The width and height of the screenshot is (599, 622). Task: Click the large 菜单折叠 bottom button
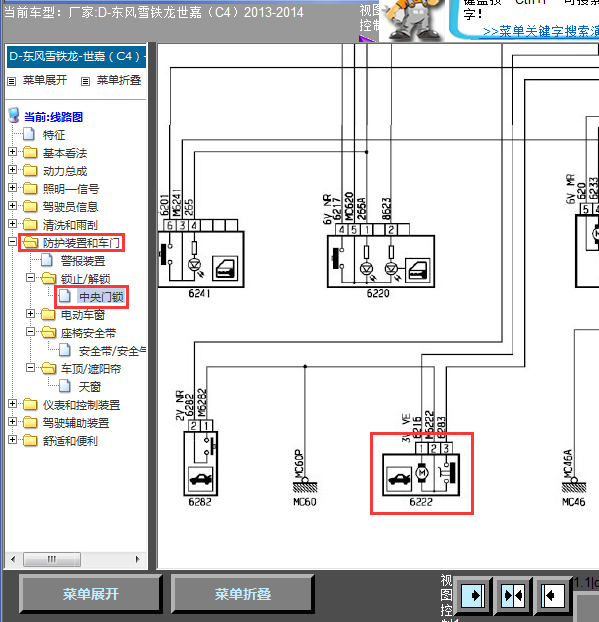click(243, 594)
